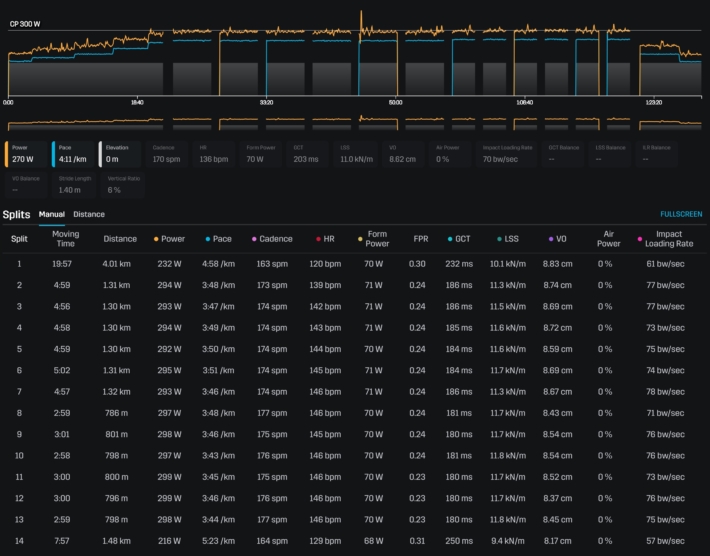Viewport: 710px width, 556px height.
Task: Select the Form Power metric tile
Action: [x=262, y=152]
